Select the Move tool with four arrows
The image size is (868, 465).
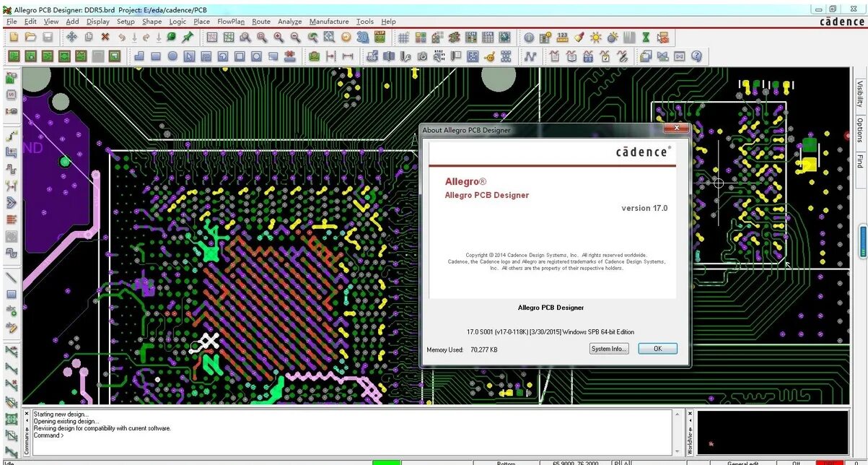tap(71, 37)
